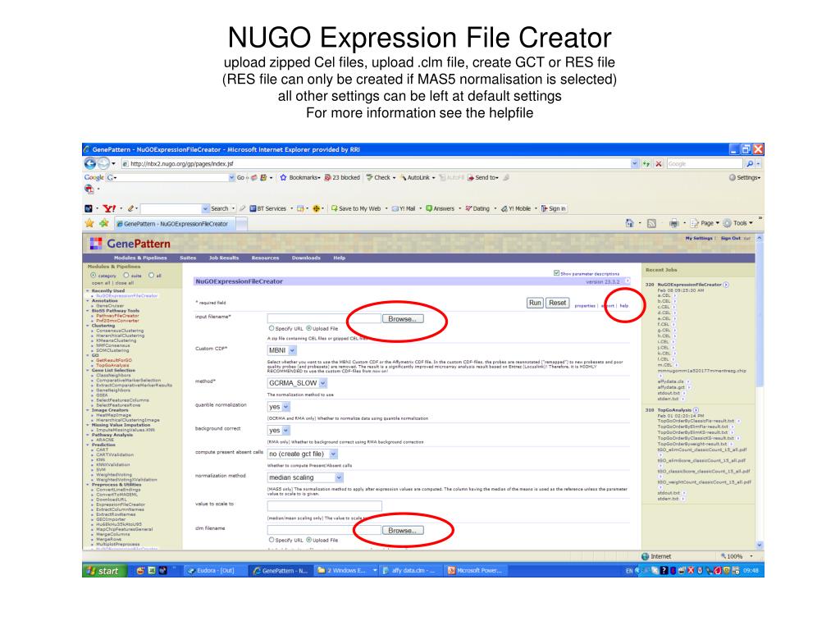Click the value to scale to field
Viewport: 840px width, 630px height.
(325, 505)
